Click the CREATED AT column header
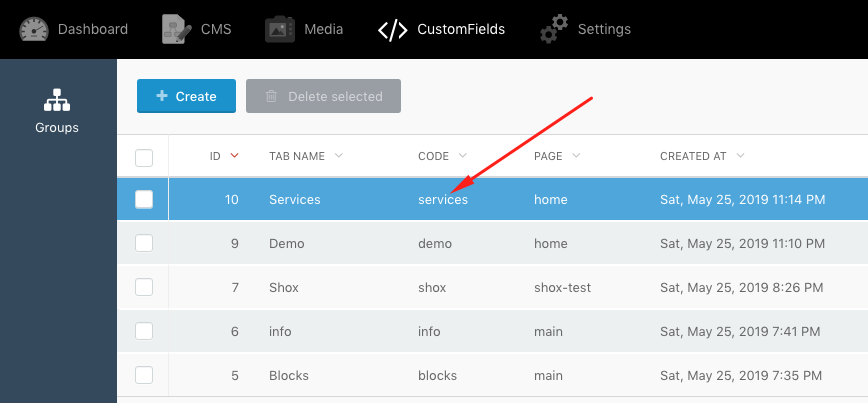 coord(693,156)
